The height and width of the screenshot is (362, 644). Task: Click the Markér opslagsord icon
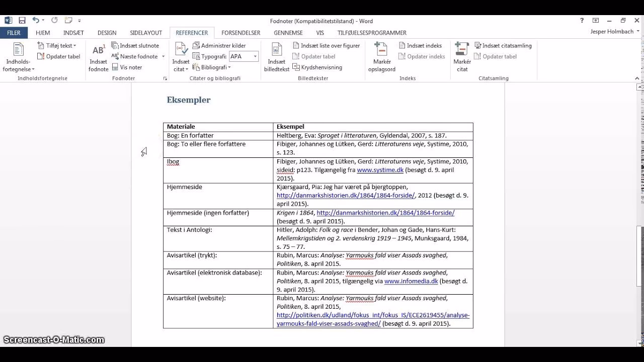(x=381, y=50)
